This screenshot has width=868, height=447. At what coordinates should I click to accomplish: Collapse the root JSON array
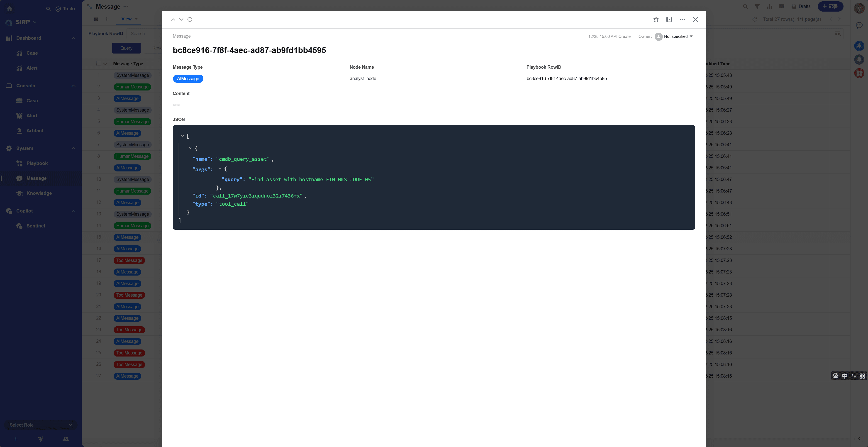coord(182,136)
